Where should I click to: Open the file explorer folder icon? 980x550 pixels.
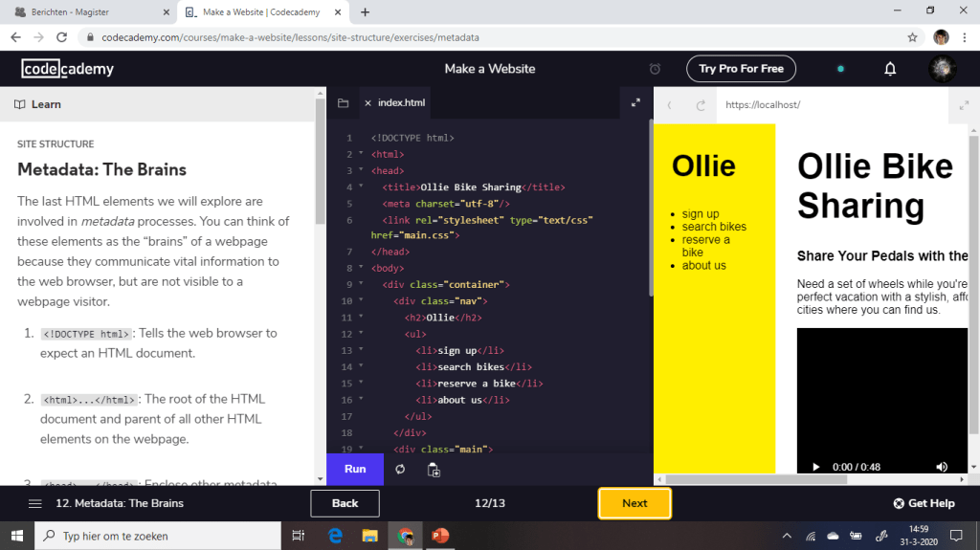[x=343, y=103]
